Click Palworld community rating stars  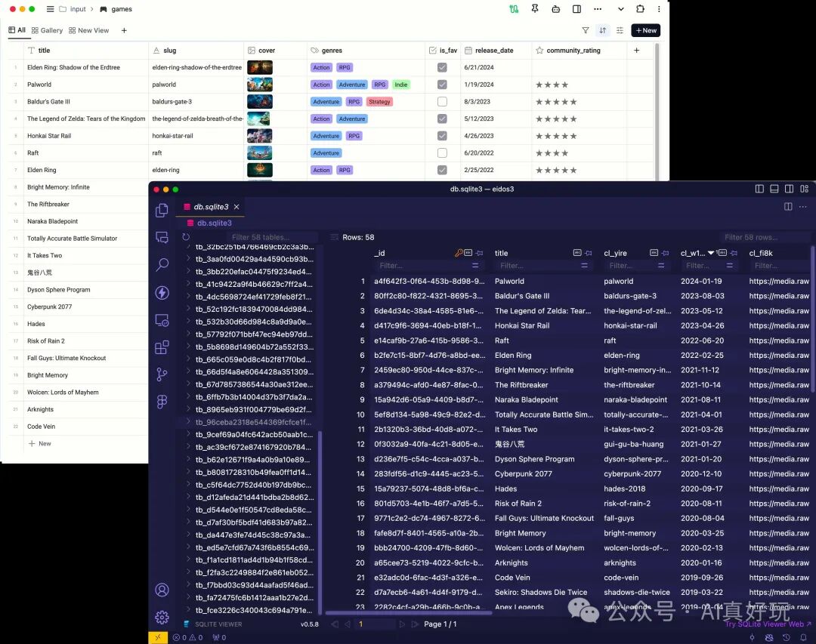(552, 85)
